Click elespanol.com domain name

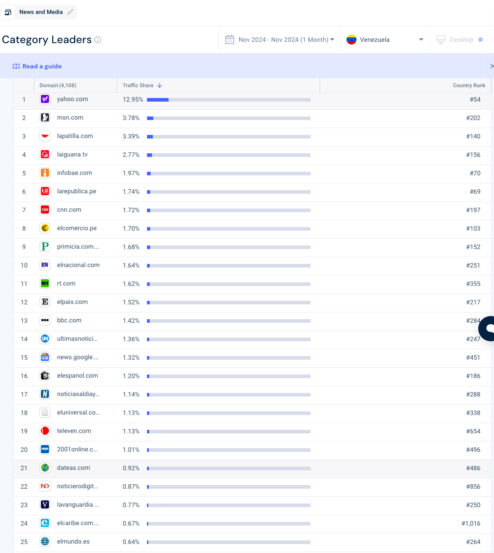coord(77,376)
